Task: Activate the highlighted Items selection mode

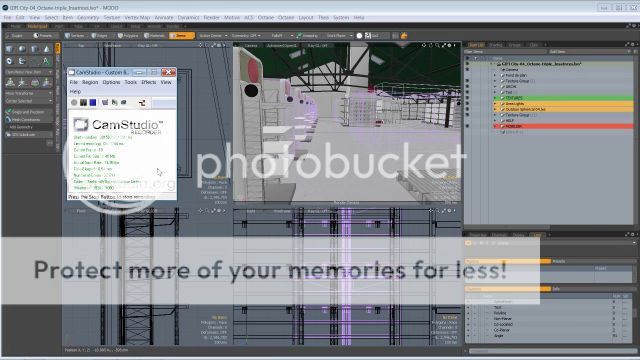Action: point(182,36)
